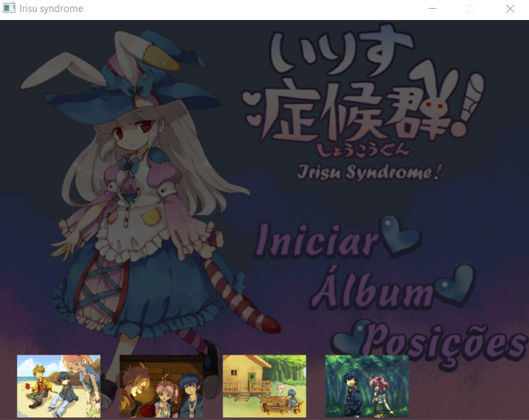Open the forest scene thumbnail

tap(366, 386)
